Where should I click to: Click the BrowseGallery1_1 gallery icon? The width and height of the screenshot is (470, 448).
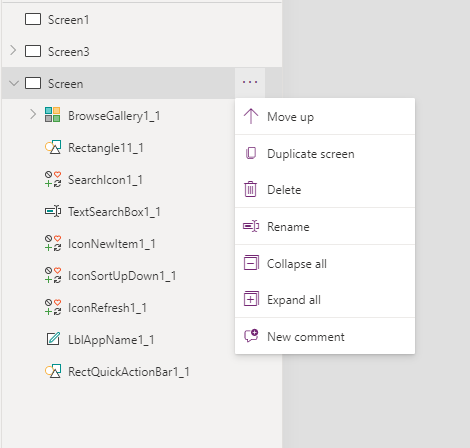(x=53, y=115)
